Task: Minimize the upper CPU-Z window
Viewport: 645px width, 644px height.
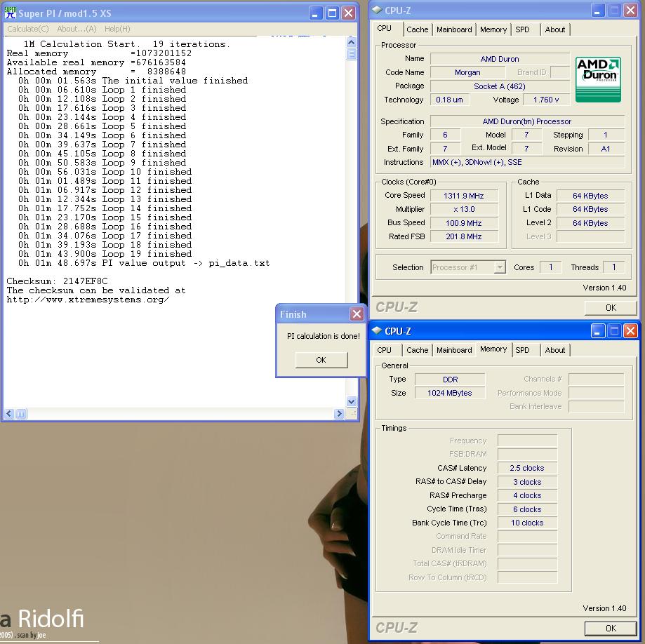Action: click(598, 11)
